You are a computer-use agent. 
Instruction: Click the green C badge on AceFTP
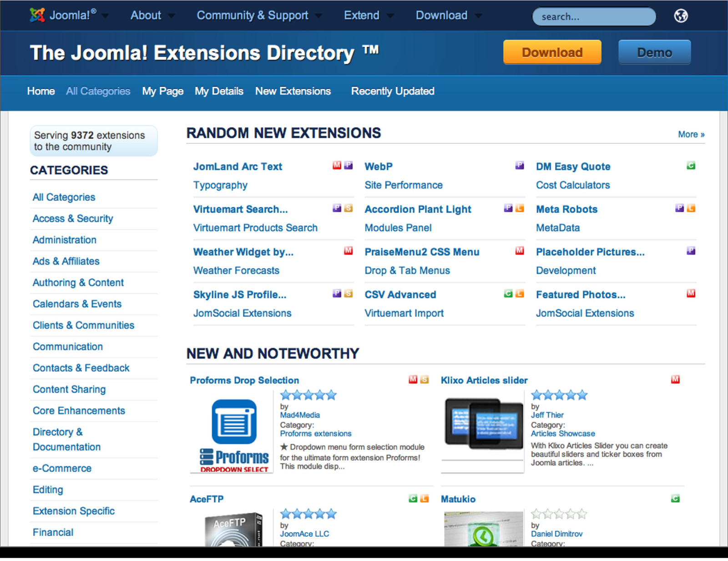coord(413,498)
